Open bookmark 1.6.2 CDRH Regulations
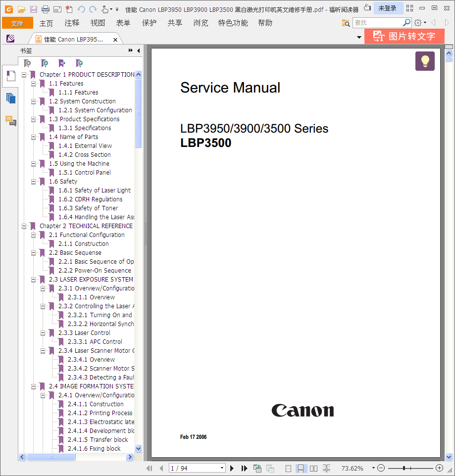 point(91,199)
